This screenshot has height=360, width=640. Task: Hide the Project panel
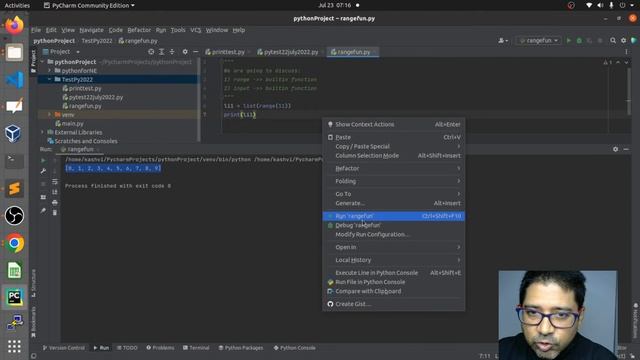click(196, 52)
